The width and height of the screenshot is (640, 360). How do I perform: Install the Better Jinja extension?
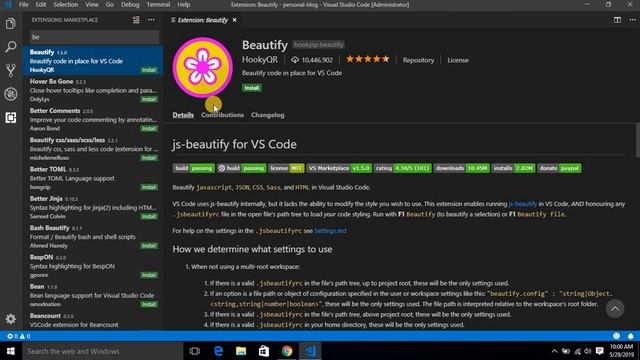pyautogui.click(x=149, y=216)
